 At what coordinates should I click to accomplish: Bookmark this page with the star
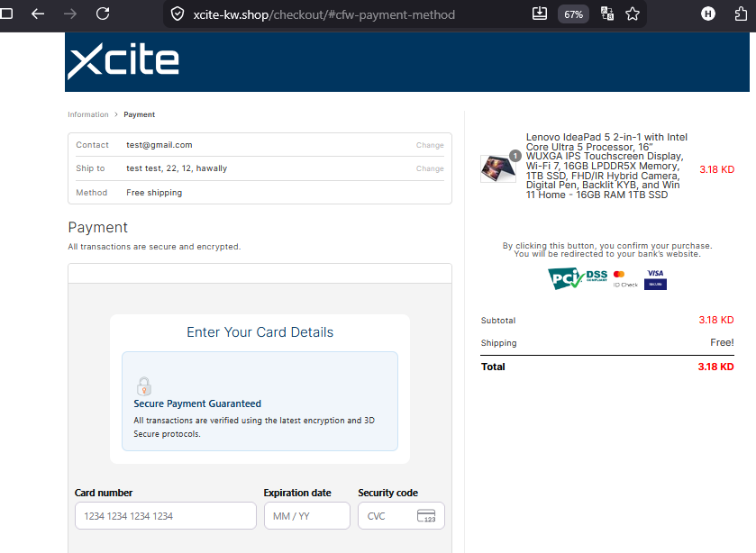coord(633,14)
